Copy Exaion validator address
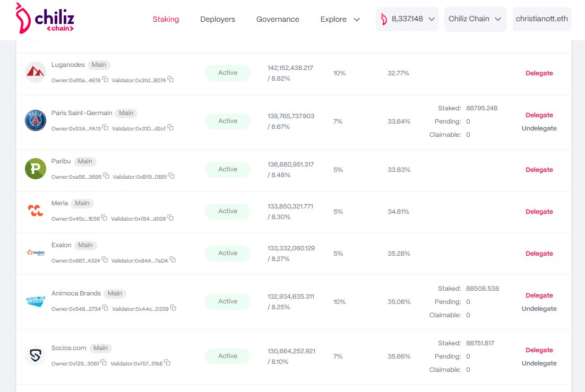Viewport: 585px width, 392px height. [x=173, y=259]
